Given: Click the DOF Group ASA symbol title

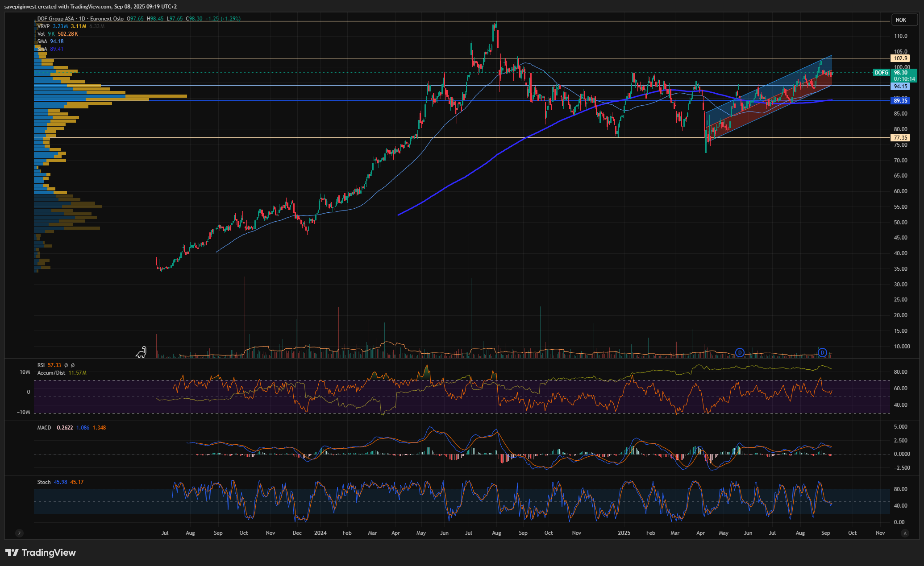Looking at the screenshot, I should click(56, 19).
